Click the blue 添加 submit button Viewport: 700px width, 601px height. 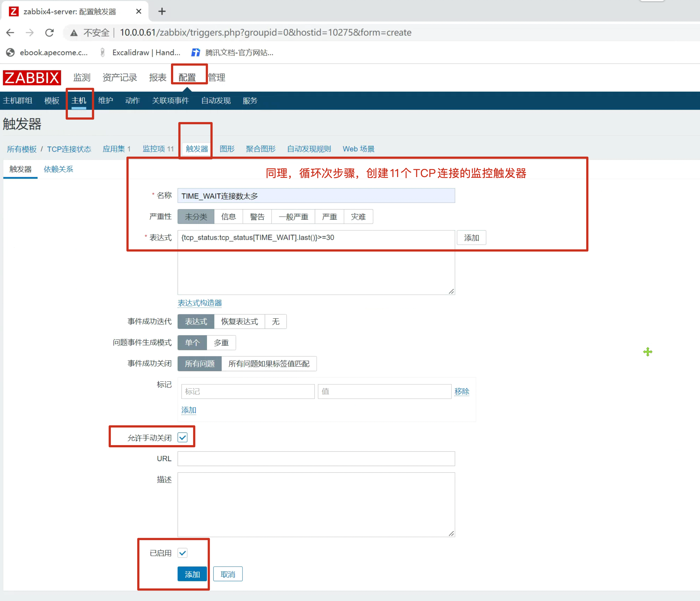pos(192,574)
